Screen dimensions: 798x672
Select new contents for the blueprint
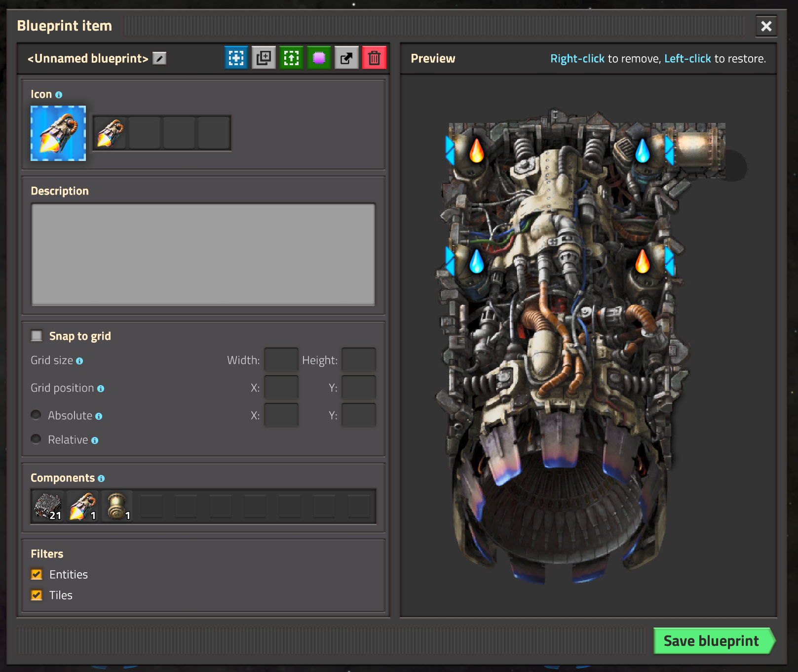pyautogui.click(x=236, y=58)
